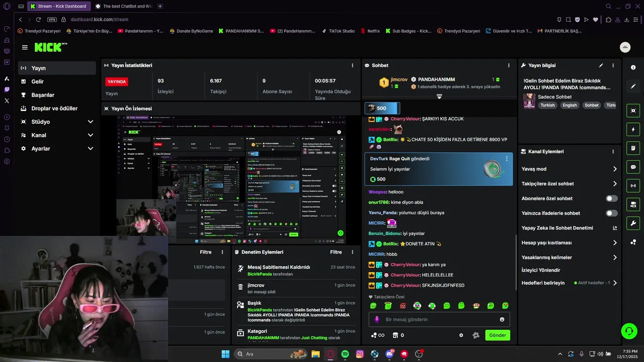Toggle the VPN badge in address bar
This screenshot has width=644, height=362.
[52, 20]
